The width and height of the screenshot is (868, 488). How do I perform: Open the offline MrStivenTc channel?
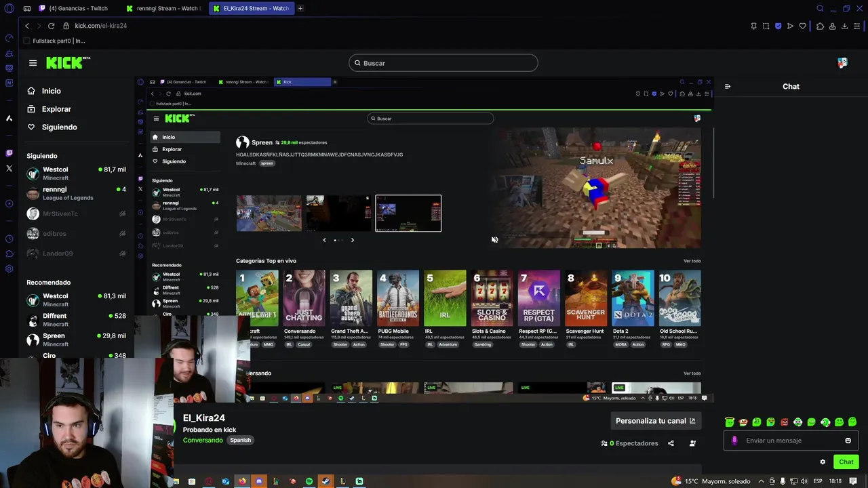76,213
